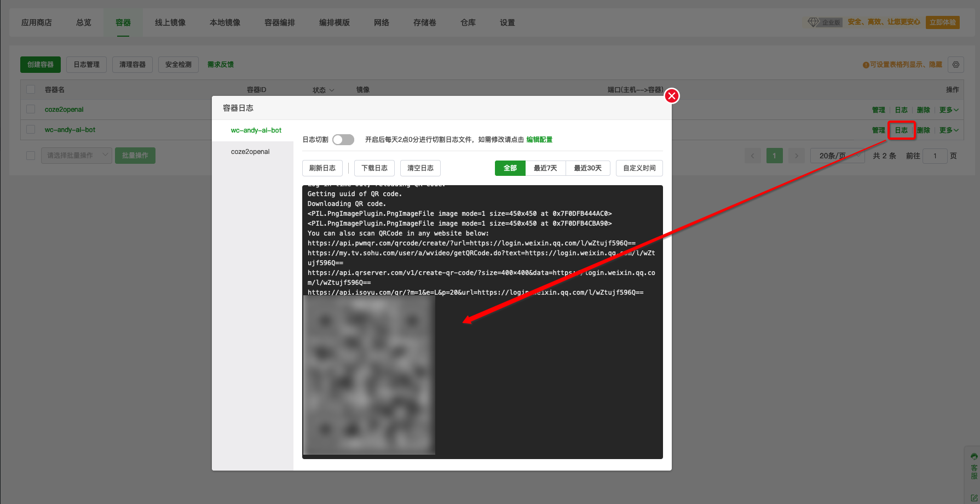The height and width of the screenshot is (504, 980).
Task: Tick the checkbox for coze2openai row
Action: [31, 109]
